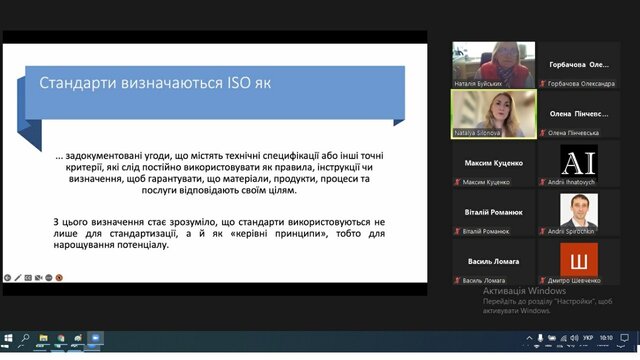Open File Explorer from the taskbar

(x=43, y=338)
